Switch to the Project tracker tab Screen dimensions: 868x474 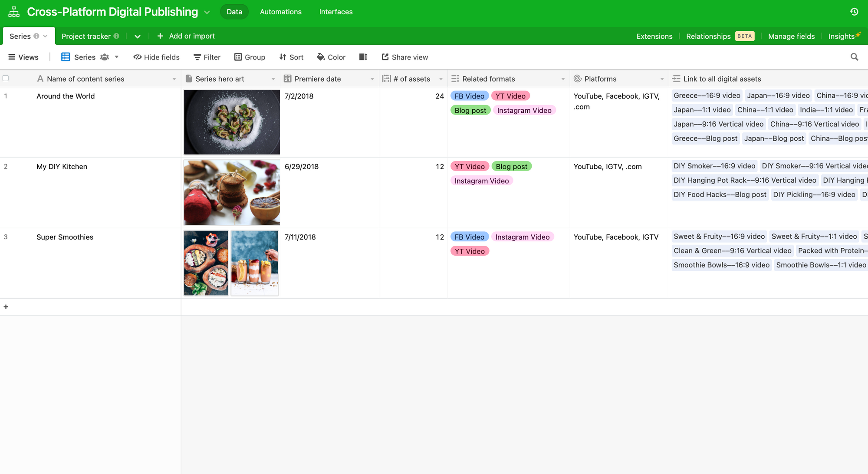tap(86, 36)
